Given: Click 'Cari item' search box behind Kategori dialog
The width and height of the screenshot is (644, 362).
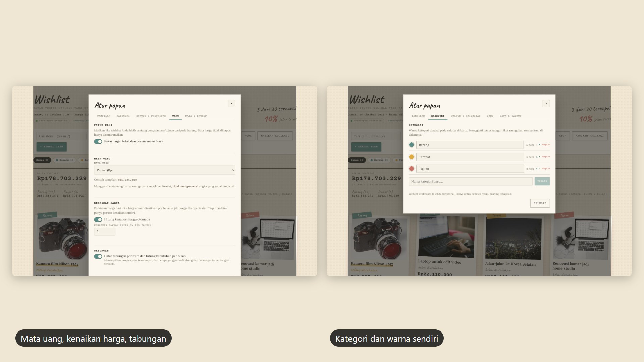Looking at the screenshot, I should [376, 136].
